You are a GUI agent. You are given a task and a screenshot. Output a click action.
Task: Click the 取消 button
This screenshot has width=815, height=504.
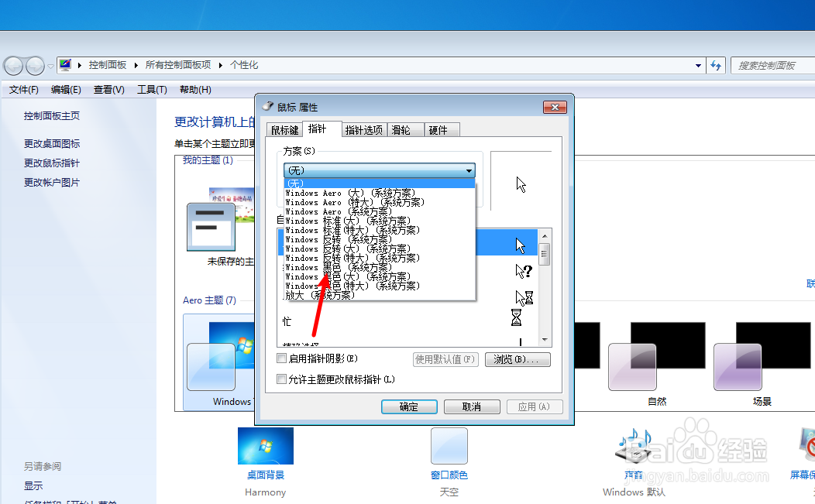click(472, 406)
